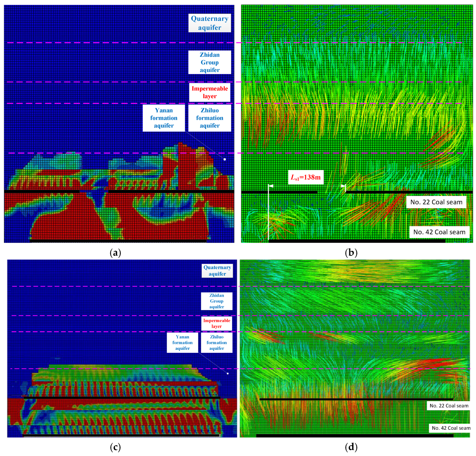Click the No. 42 Coal seam label in panel d
The image size is (476, 456).
point(451,428)
